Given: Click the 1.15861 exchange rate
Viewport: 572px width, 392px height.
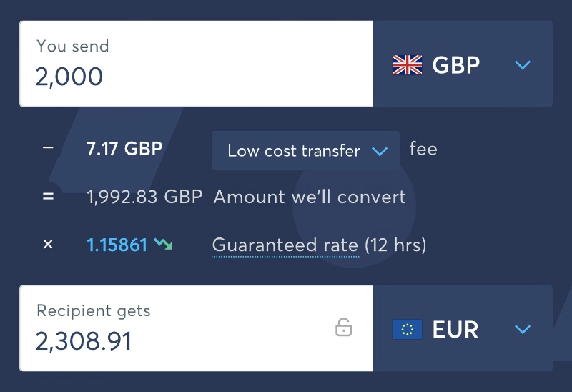Looking at the screenshot, I should coord(117,245).
